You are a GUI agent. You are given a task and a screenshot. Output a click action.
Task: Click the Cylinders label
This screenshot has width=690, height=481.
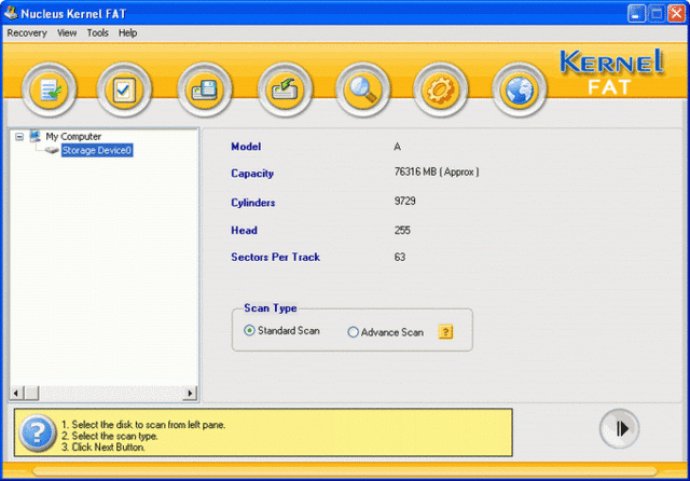click(x=253, y=203)
